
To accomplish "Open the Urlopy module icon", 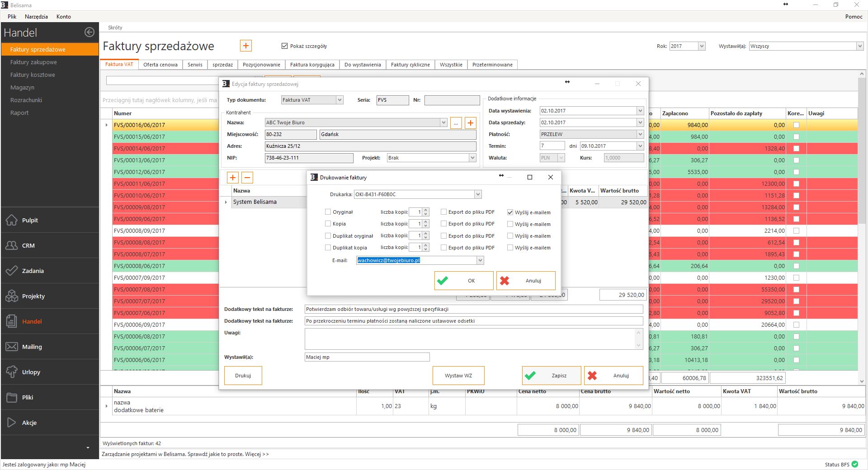I will pyautogui.click(x=12, y=372).
